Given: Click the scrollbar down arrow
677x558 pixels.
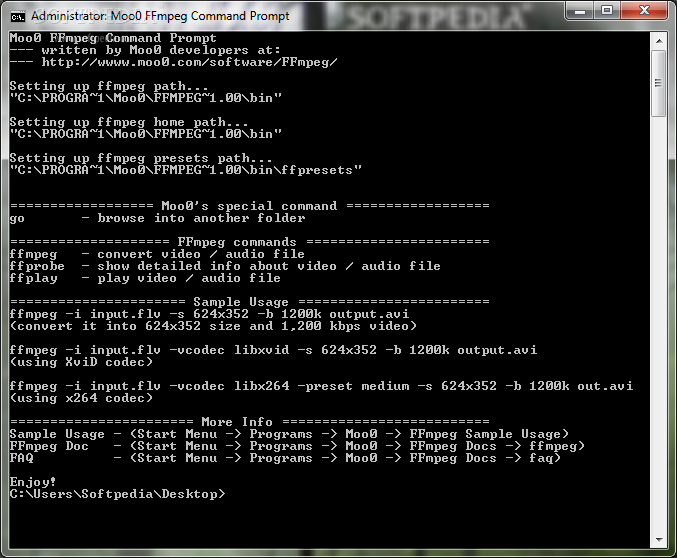Looking at the screenshot, I should [x=659, y=539].
